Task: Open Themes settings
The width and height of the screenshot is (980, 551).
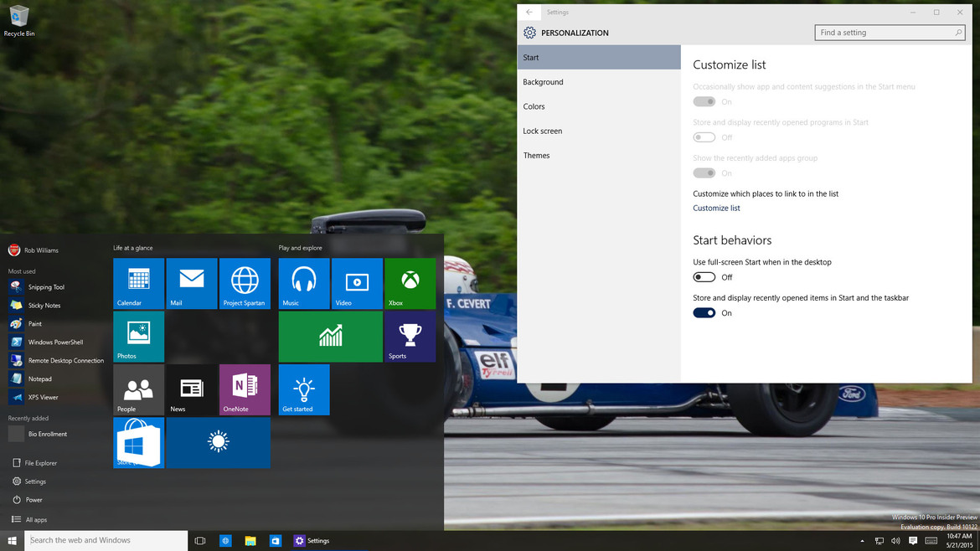Action: (599, 156)
